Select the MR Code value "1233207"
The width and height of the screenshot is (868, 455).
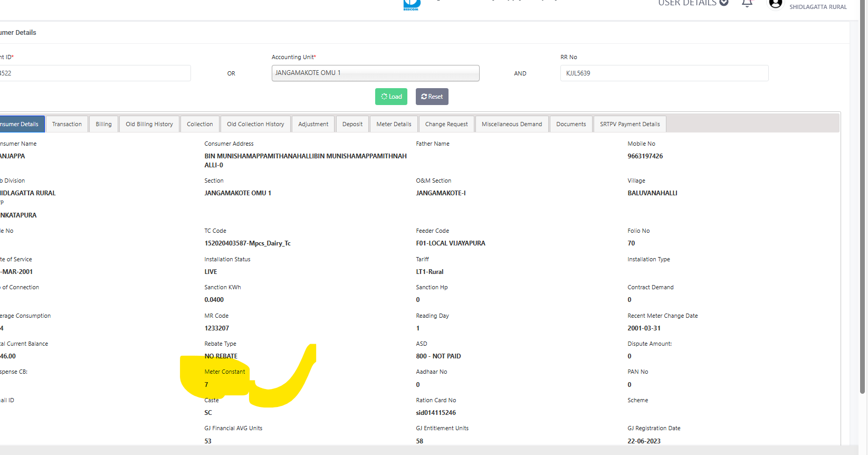point(217,328)
